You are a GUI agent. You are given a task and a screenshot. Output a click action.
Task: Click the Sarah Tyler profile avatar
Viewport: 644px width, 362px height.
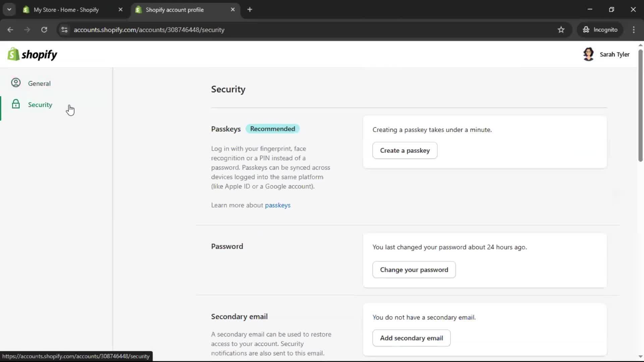(x=589, y=54)
